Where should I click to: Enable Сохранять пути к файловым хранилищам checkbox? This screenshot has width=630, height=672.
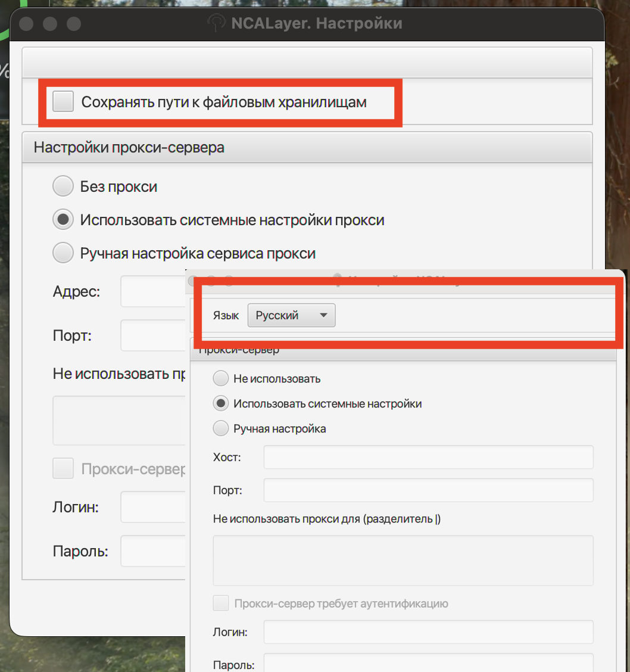click(63, 102)
